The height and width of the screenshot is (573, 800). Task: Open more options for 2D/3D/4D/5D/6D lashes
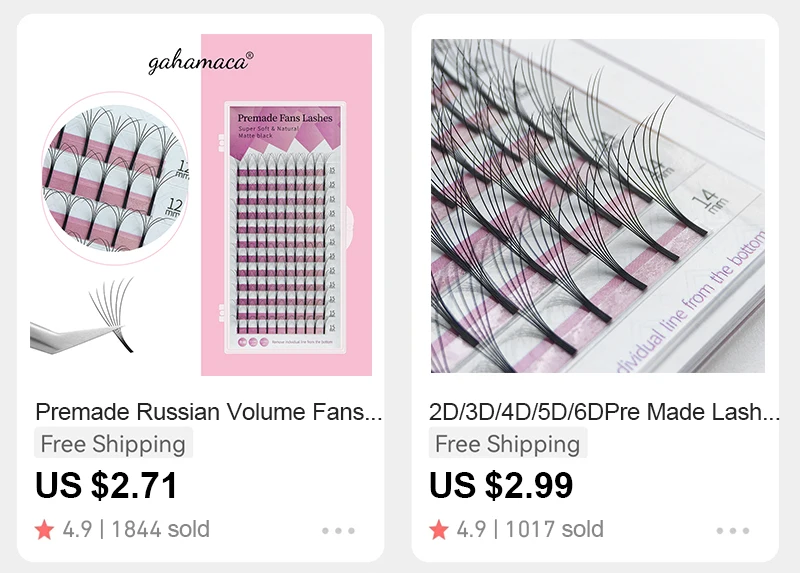[x=733, y=531]
